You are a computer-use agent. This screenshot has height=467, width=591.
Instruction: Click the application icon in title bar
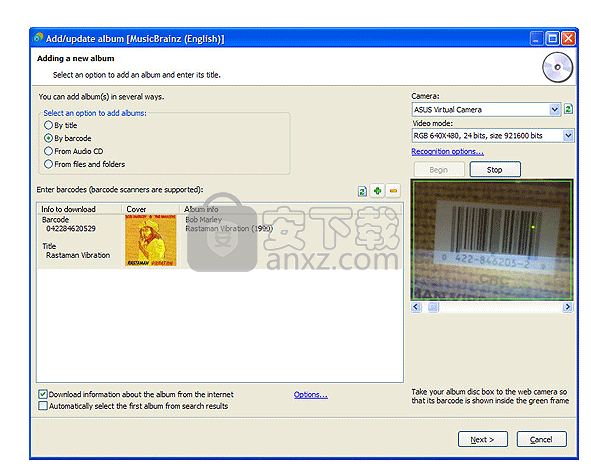38,38
